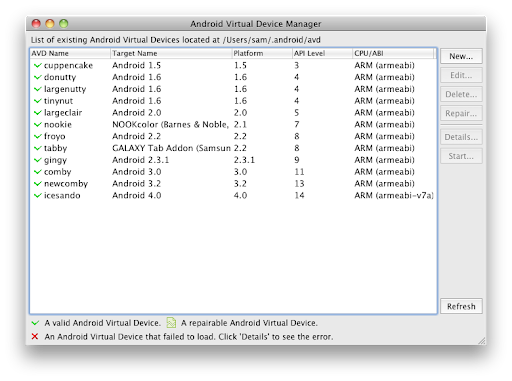Image resolution: width=512 pixels, height=381 pixels.
Task: Click the valid-status checkmark by newcomby
Action: 37,184
